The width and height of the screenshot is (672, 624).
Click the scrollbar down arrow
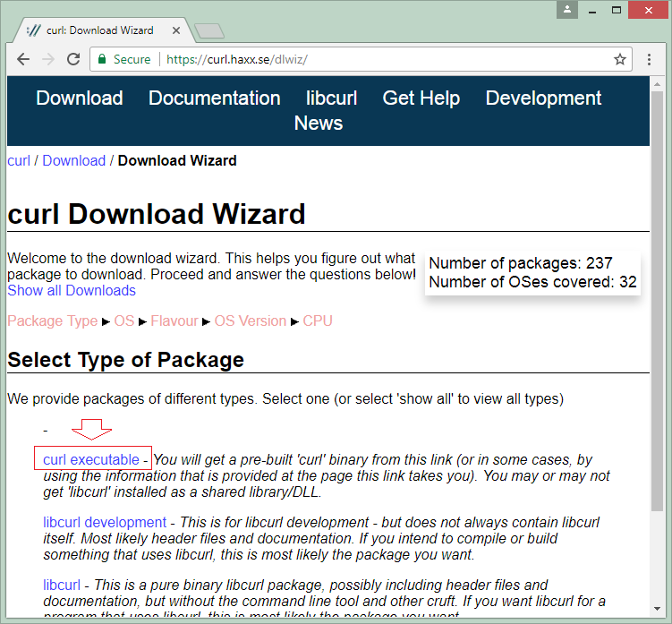pos(657,609)
